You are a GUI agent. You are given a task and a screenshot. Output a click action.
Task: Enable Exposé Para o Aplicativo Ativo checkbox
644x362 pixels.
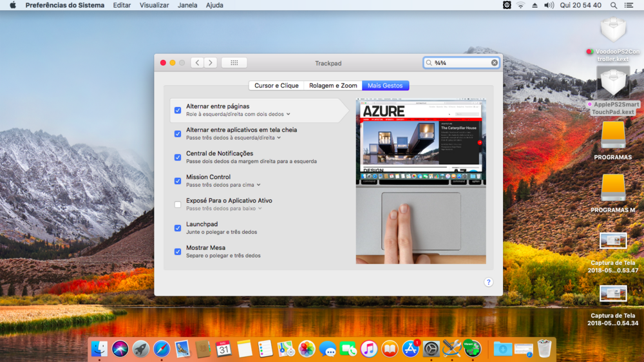178,204
